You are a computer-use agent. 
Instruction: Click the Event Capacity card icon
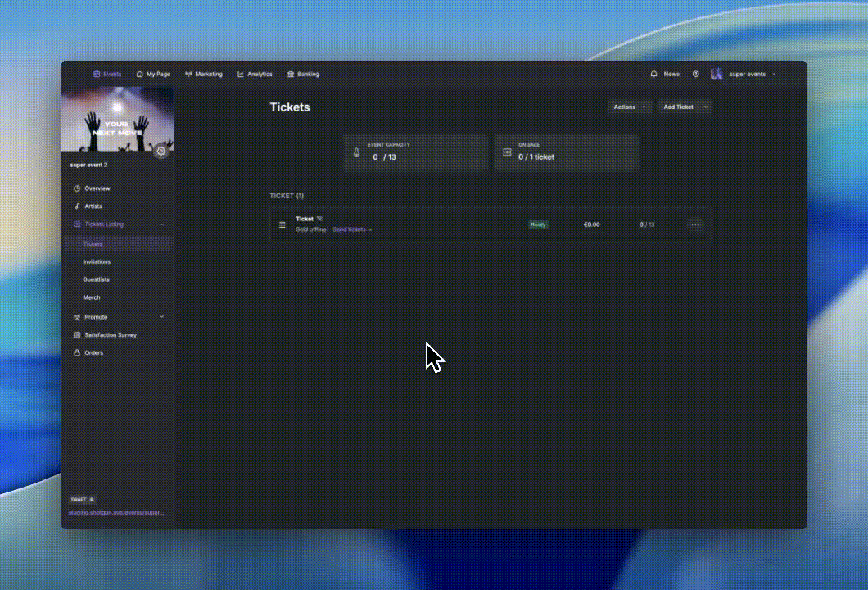pyautogui.click(x=356, y=152)
